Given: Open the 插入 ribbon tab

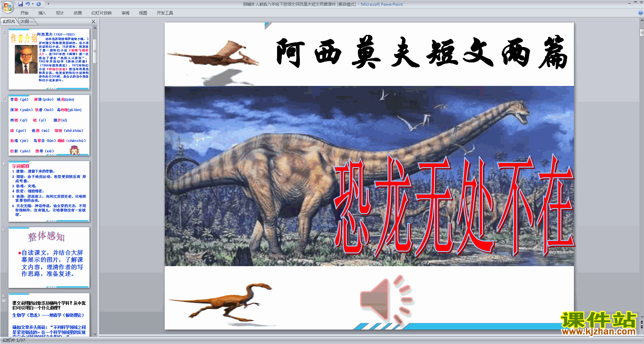Looking at the screenshot, I should click(42, 13).
